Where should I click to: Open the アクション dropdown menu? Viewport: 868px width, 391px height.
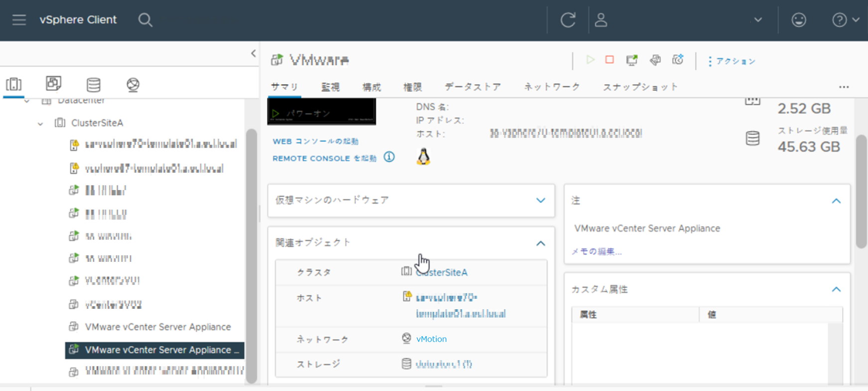coord(731,61)
